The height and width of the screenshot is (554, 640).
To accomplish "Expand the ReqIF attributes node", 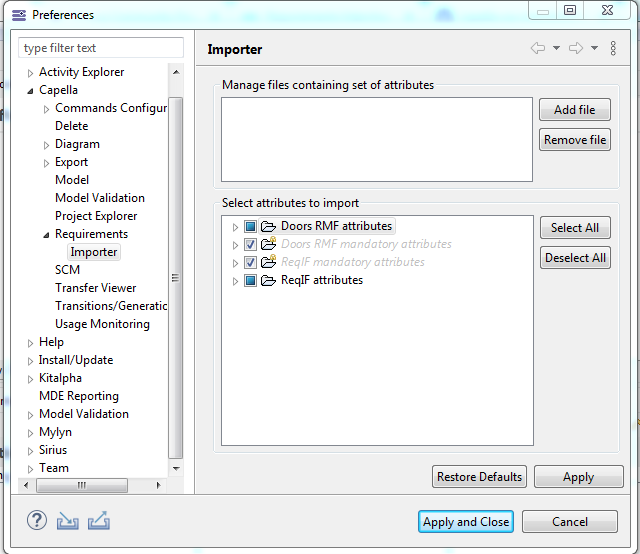I will pyautogui.click(x=235, y=281).
